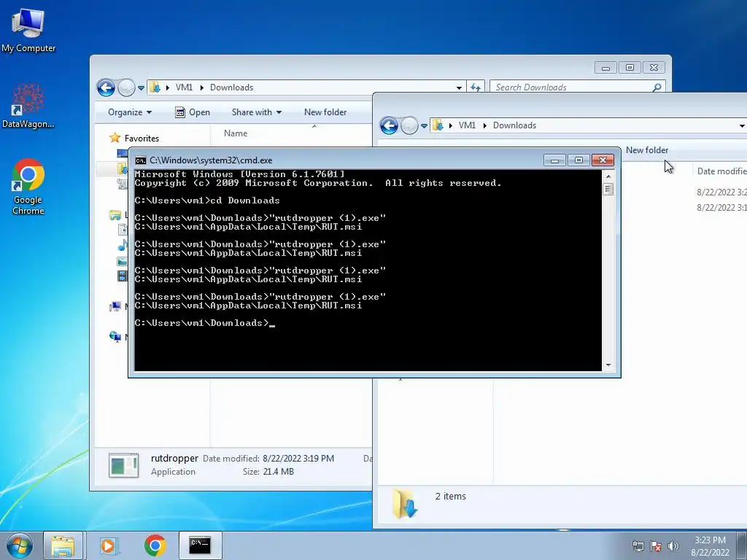Click the command prompt input line
Image resolution: width=747 pixels, height=560 pixels.
[205, 323]
